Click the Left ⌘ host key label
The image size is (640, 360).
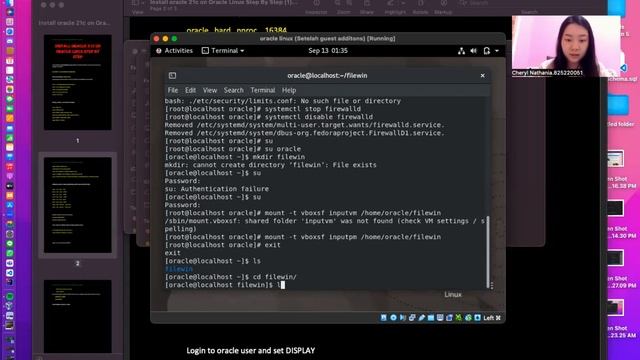(492, 318)
